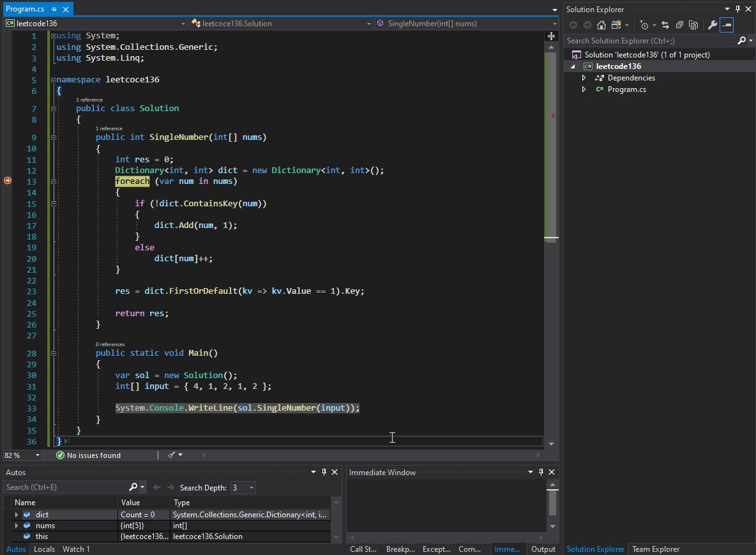Click the Home icon in Solution Explorer
The width and height of the screenshot is (756, 555).
(601, 25)
